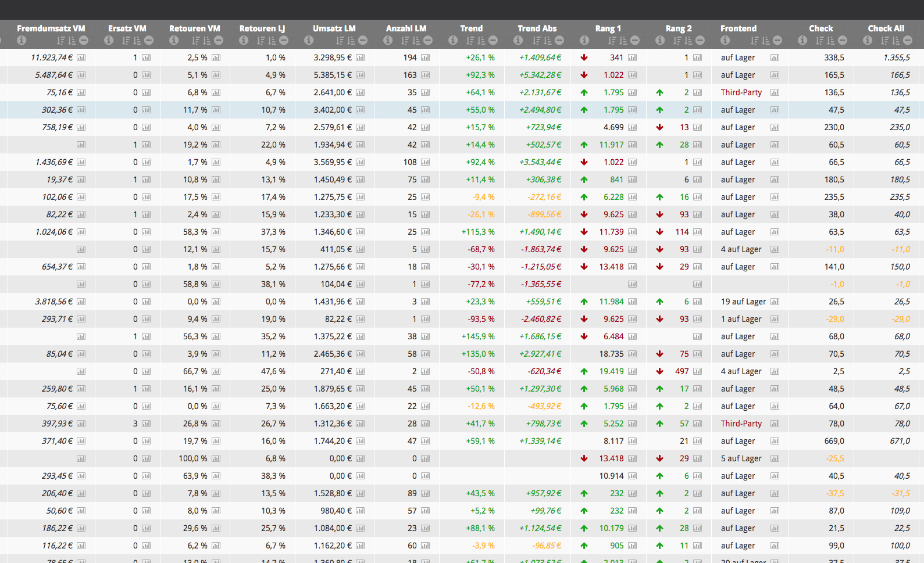The width and height of the screenshot is (924, 563).
Task: Click the Trend column header label
Action: pyautogui.click(x=471, y=28)
